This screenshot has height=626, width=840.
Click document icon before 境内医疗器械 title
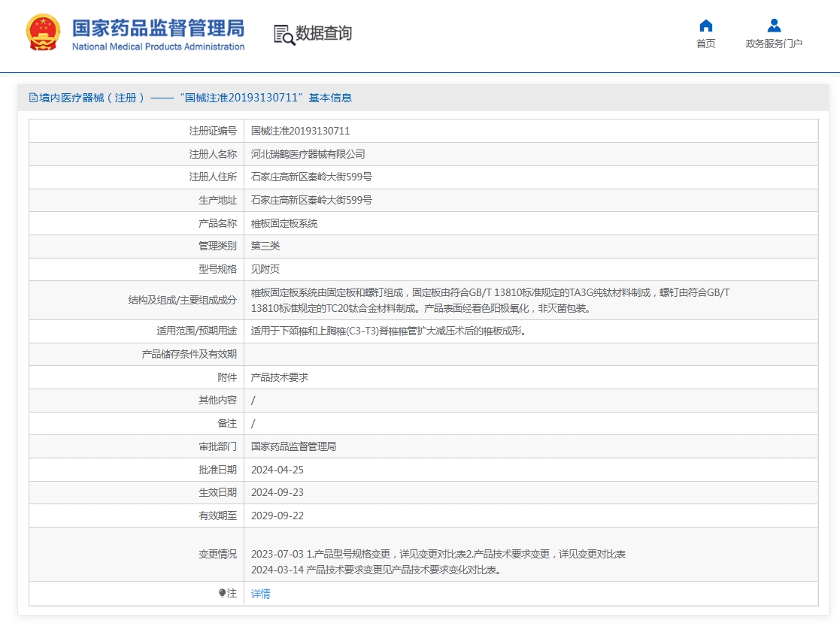click(x=33, y=98)
